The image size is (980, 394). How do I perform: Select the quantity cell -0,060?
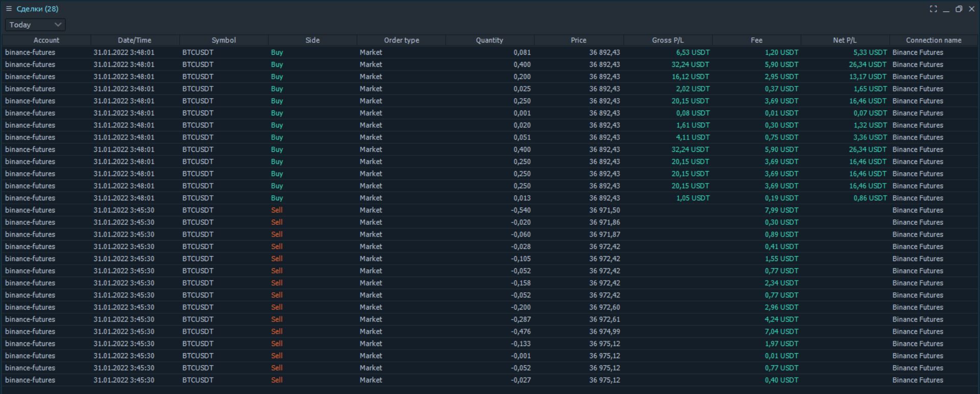(x=521, y=235)
